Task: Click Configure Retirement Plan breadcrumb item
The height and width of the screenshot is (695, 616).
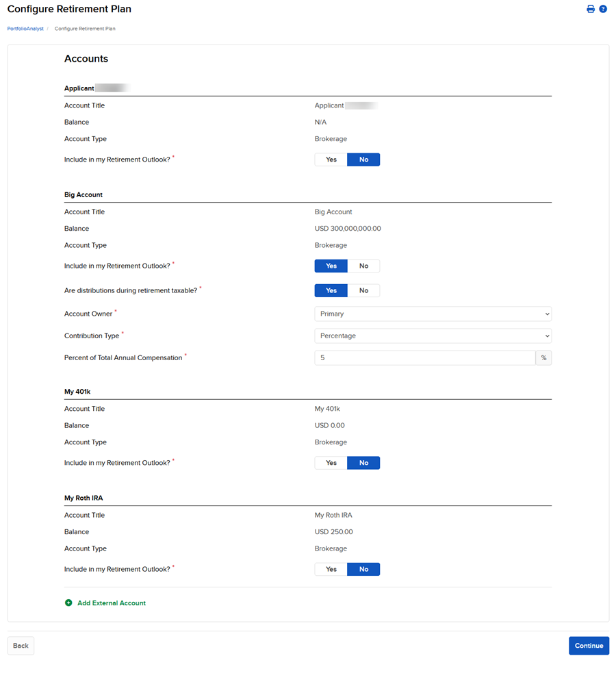Action: click(x=85, y=29)
